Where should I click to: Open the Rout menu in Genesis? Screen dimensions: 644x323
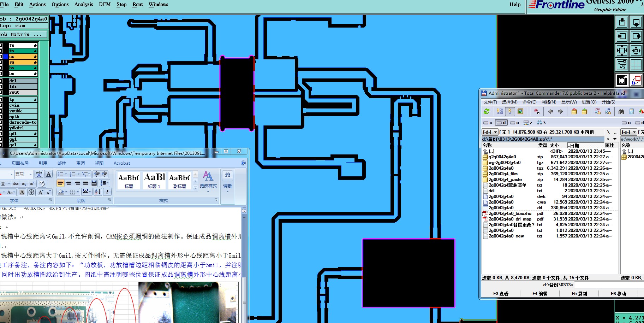tap(138, 4)
